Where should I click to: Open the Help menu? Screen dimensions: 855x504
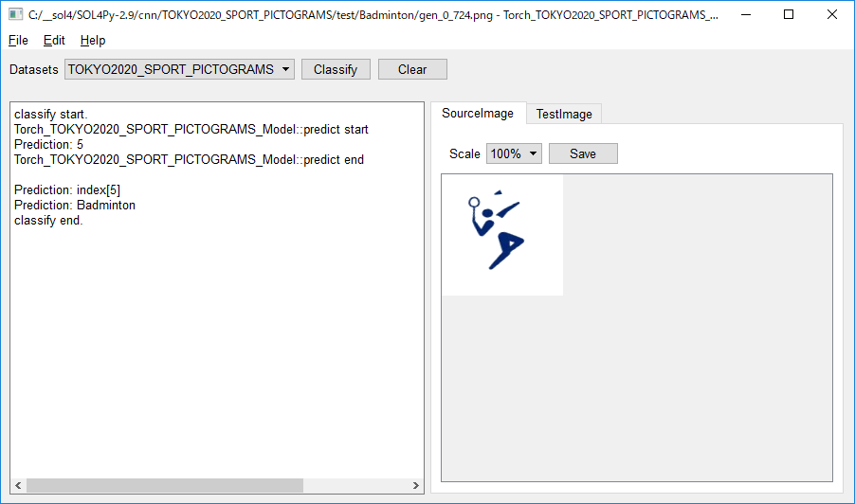point(93,41)
